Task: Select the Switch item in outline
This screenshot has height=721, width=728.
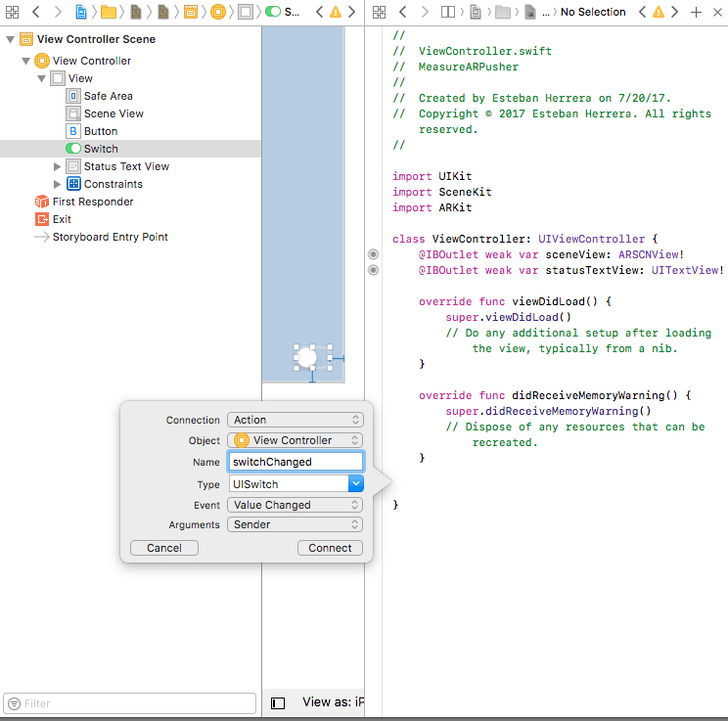Action: pyautogui.click(x=100, y=149)
